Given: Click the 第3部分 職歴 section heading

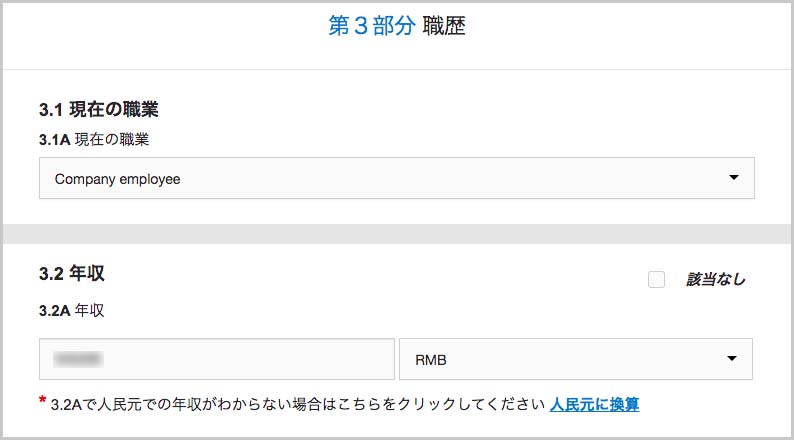Looking at the screenshot, I should pos(396,26).
